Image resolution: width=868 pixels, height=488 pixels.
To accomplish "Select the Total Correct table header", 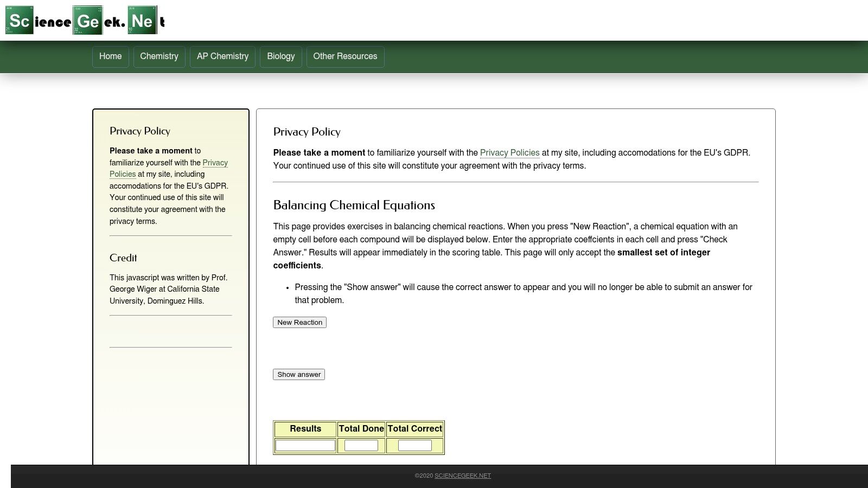I will point(415,429).
